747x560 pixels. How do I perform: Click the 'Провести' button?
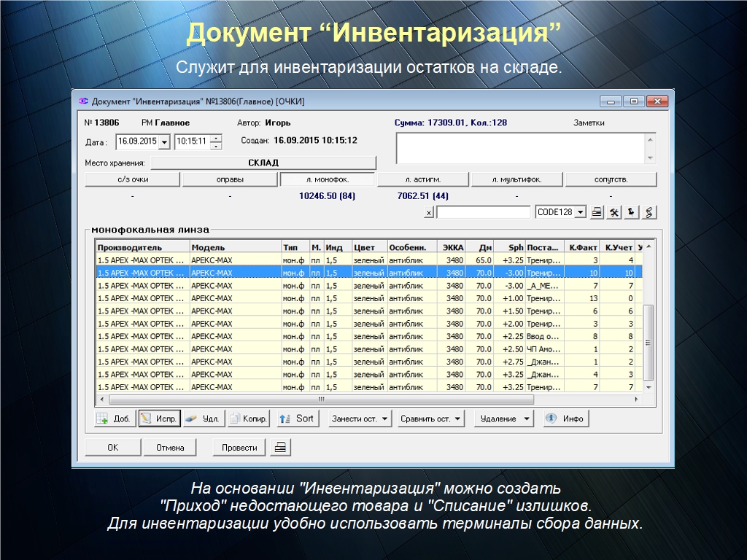click(x=239, y=448)
